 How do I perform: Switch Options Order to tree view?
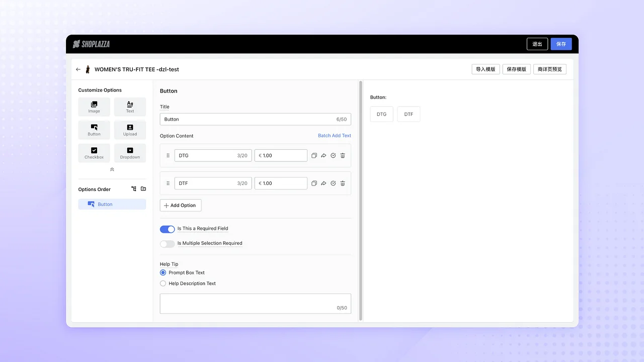click(134, 189)
